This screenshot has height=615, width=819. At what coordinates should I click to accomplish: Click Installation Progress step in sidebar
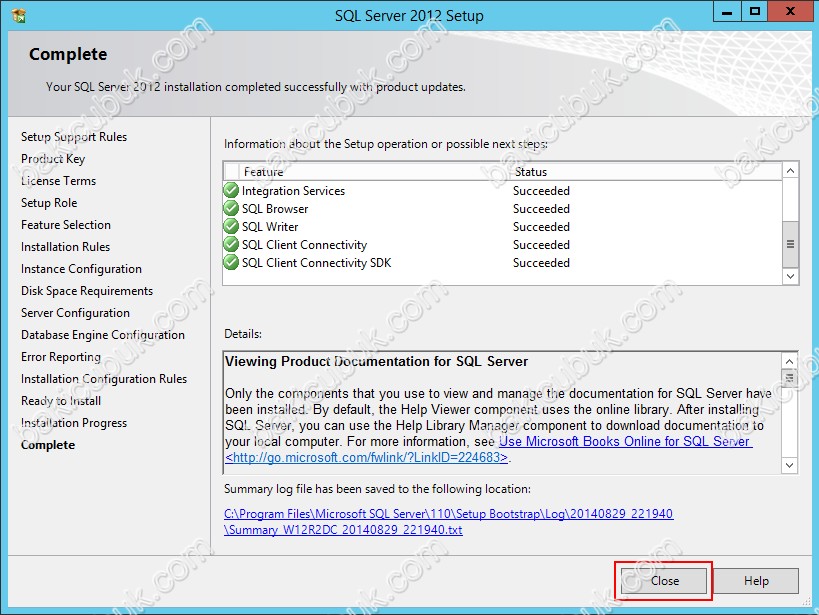[74, 423]
